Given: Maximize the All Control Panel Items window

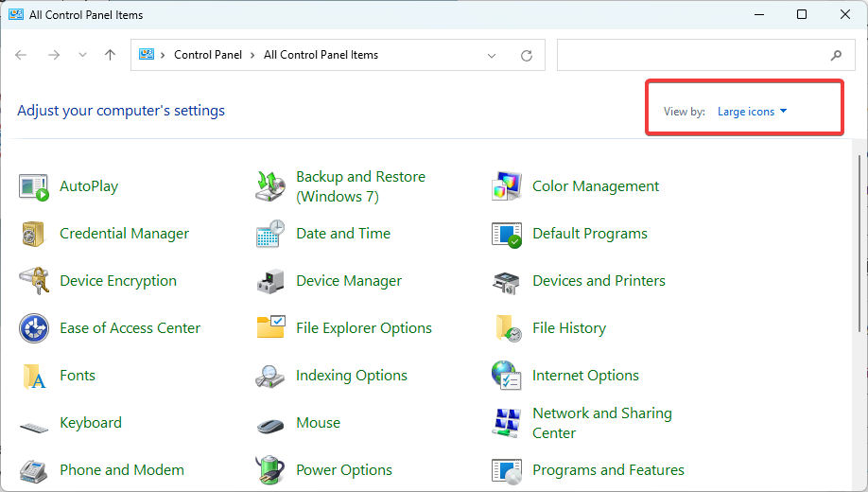Looking at the screenshot, I should [x=802, y=14].
